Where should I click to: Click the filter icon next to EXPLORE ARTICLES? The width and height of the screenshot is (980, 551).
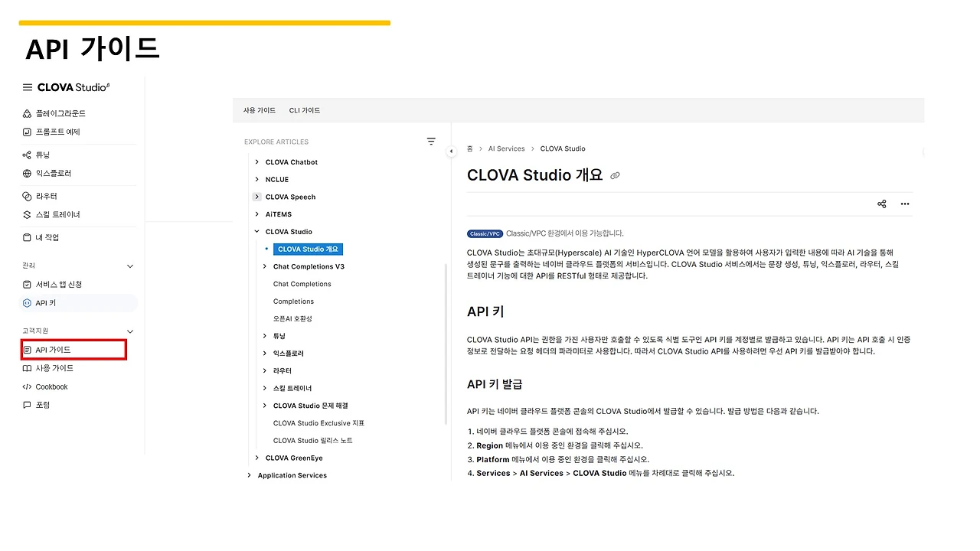coord(431,142)
